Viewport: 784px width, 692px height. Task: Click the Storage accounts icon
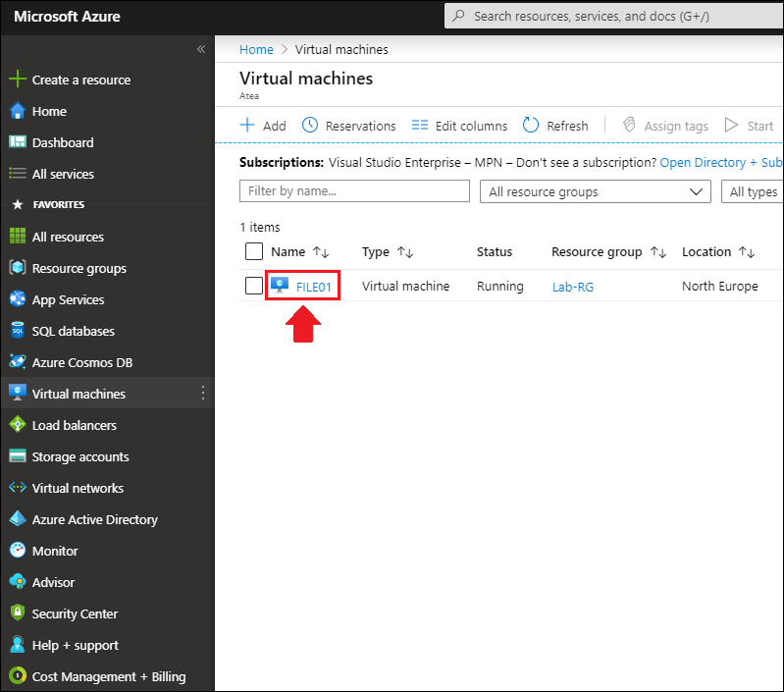click(18, 456)
